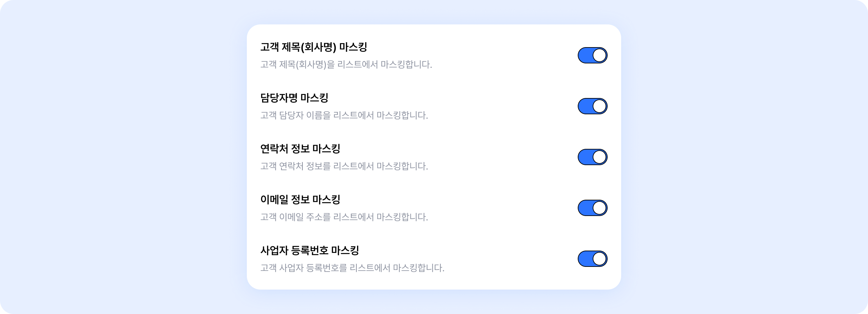Click white knob of 담당자명 toggle
The width and height of the screenshot is (868, 314).
[599, 106]
